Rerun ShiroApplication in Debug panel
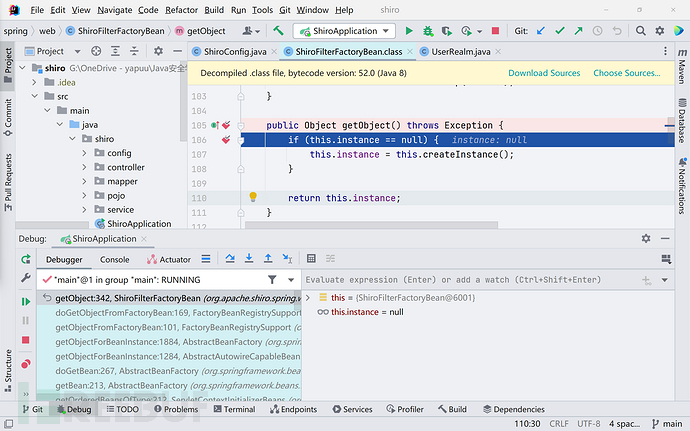 click(x=26, y=259)
